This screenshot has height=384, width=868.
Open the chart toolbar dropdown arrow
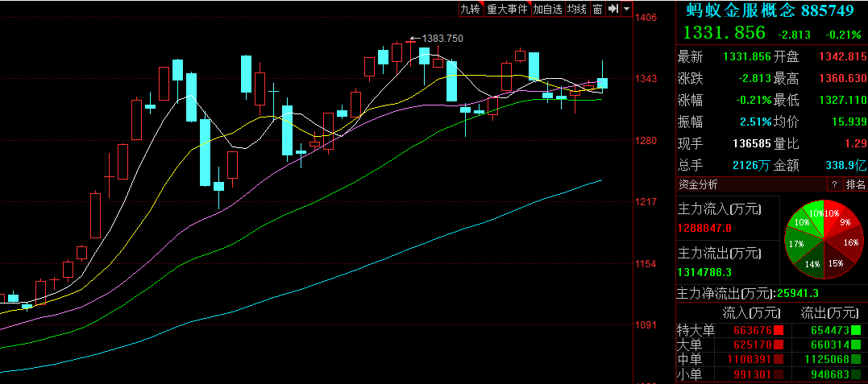(626, 9)
